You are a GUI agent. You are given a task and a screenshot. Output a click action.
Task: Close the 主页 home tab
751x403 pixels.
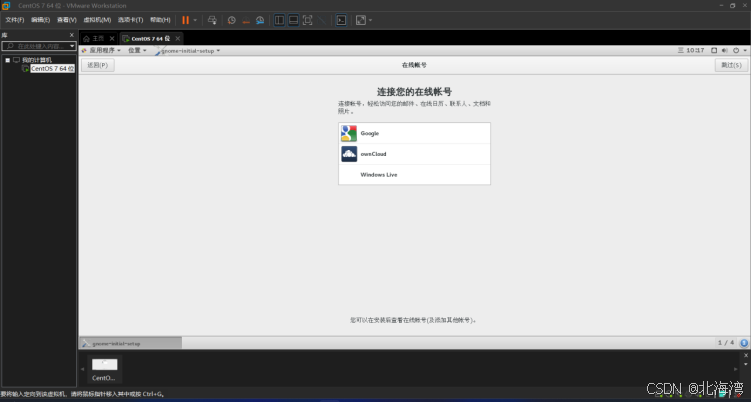(112, 38)
